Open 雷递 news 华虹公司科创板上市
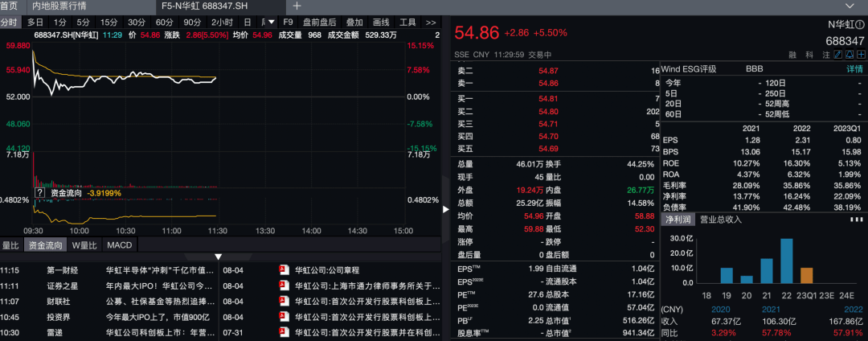Screen dimensions: 868x341 point(159,333)
